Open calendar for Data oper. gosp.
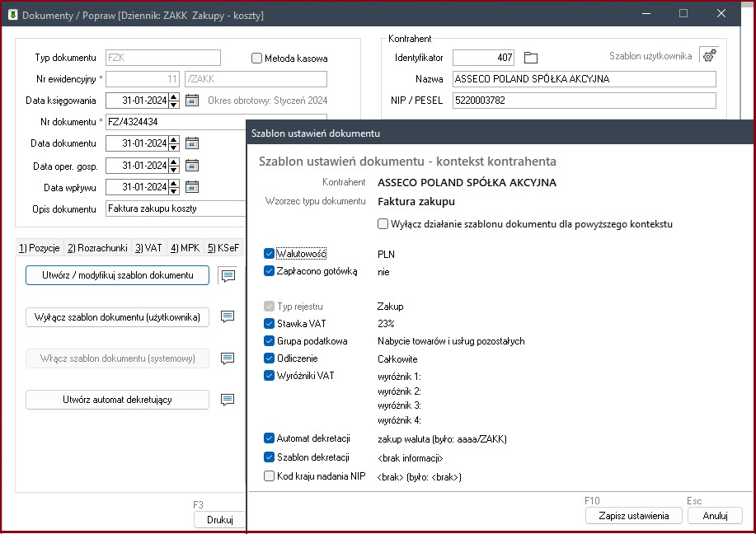 [192, 165]
